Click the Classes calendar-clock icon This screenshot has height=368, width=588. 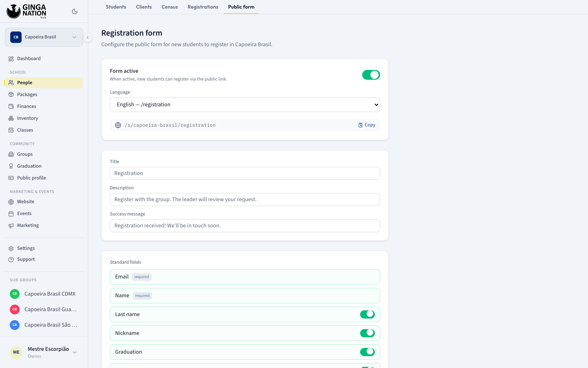point(11,130)
